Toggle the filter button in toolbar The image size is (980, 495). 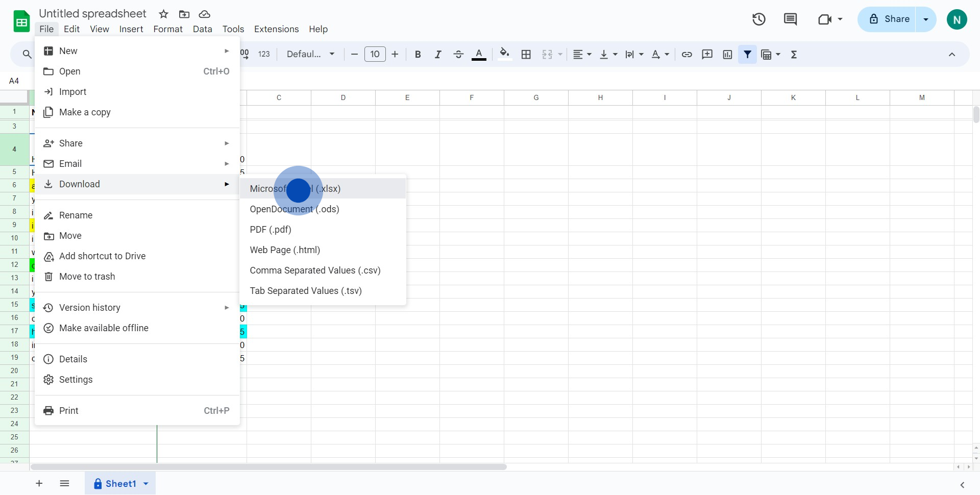747,55
